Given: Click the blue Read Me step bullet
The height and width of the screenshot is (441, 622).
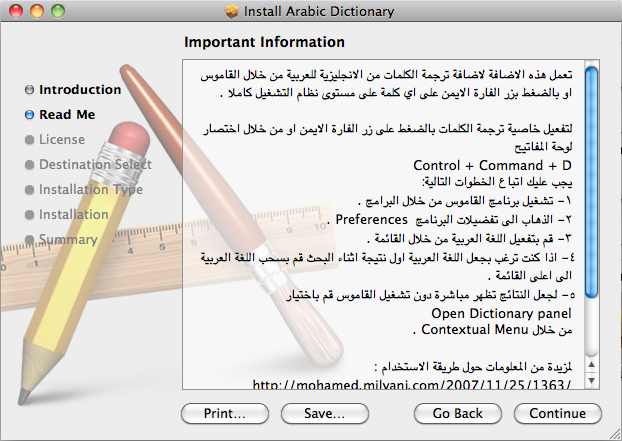Looking at the screenshot, I should pyautogui.click(x=29, y=115).
